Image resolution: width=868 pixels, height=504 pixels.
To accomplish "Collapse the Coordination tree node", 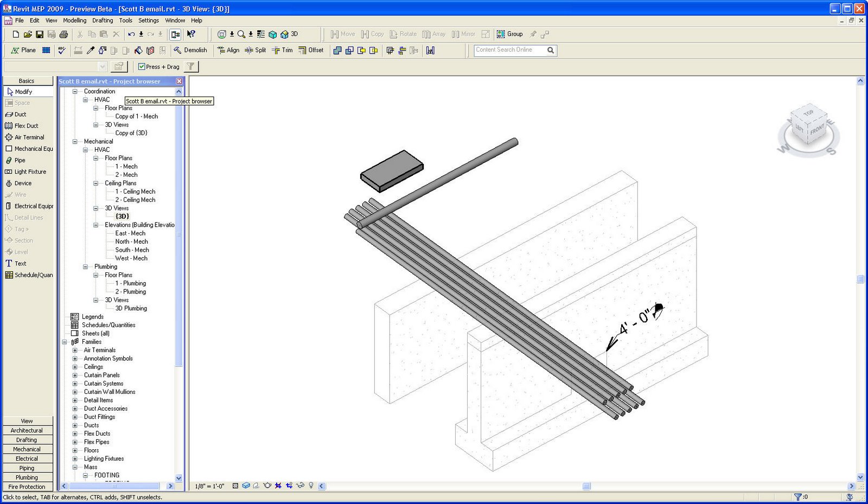I will point(75,92).
